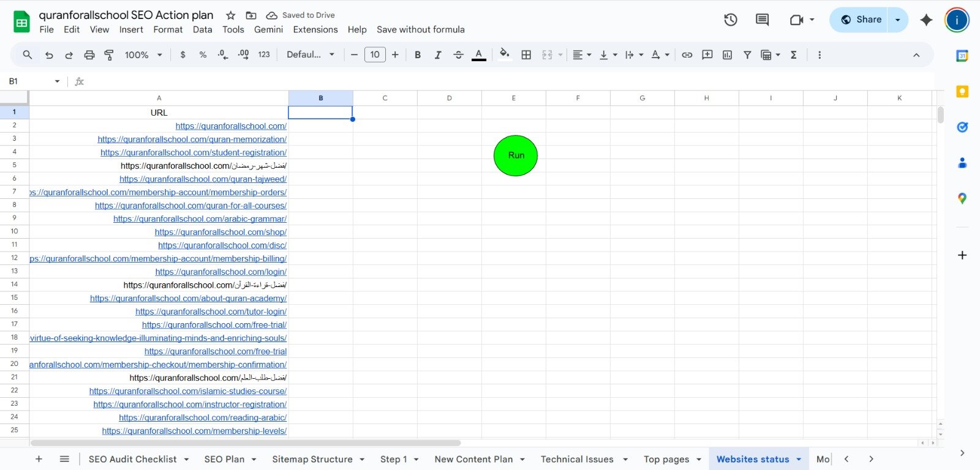The height and width of the screenshot is (470, 980).
Task: Open Google Keep in side panel
Action: click(962, 92)
